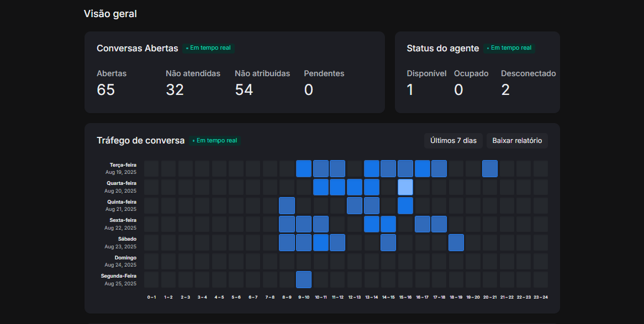Screen dimensions: 644x324
Task: Click the Abertas count of 65
Action: tap(106, 90)
